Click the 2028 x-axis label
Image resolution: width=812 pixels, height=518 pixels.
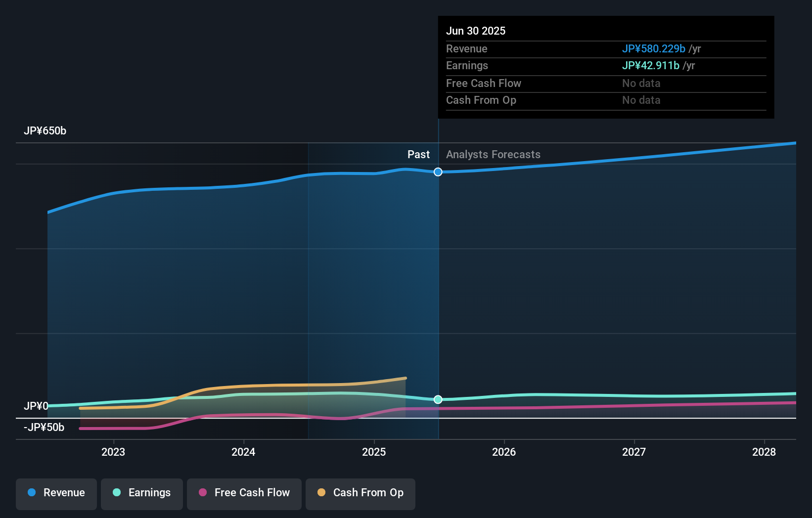click(x=764, y=452)
